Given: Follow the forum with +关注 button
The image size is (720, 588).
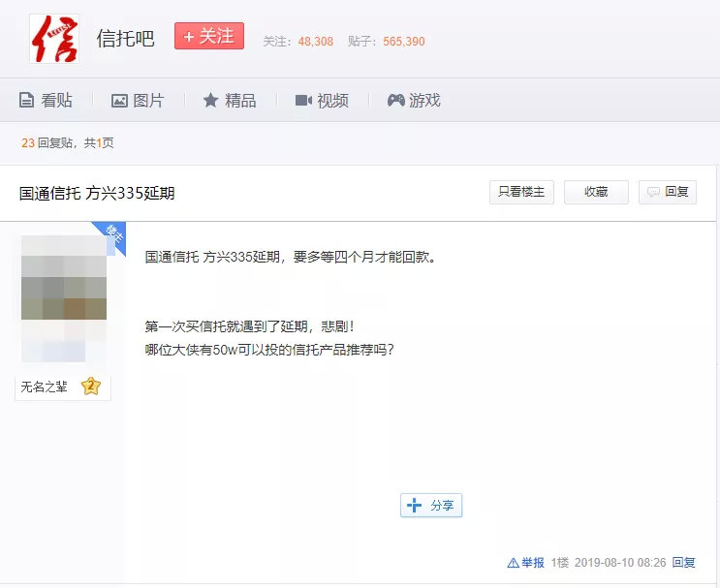Looking at the screenshot, I should (x=209, y=36).
